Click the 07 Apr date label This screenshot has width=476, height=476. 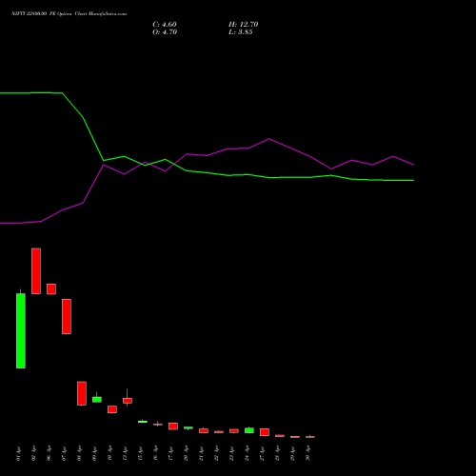point(64,453)
